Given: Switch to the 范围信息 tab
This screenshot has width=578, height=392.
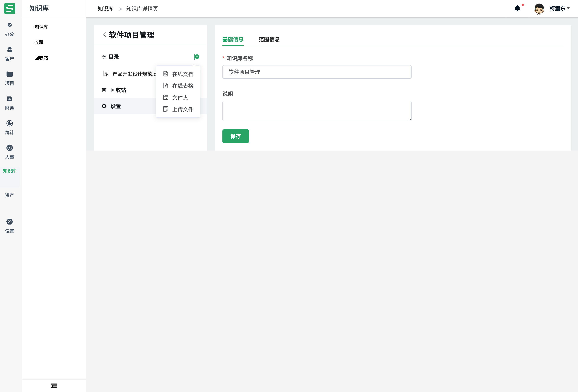Looking at the screenshot, I should pos(269,39).
